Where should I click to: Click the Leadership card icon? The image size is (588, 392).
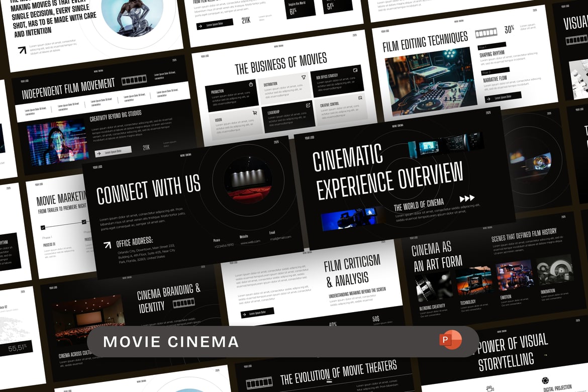click(x=308, y=106)
